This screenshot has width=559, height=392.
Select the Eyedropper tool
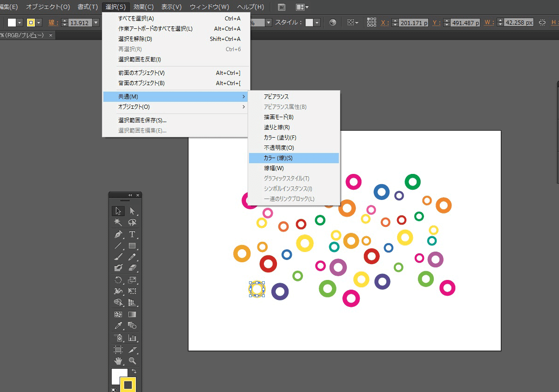(118, 326)
